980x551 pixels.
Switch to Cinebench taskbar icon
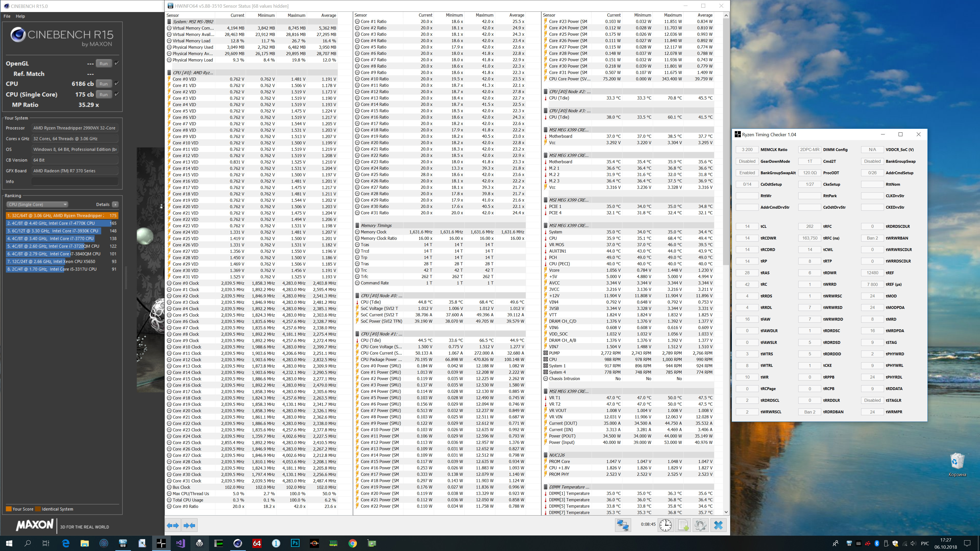pos(238,543)
